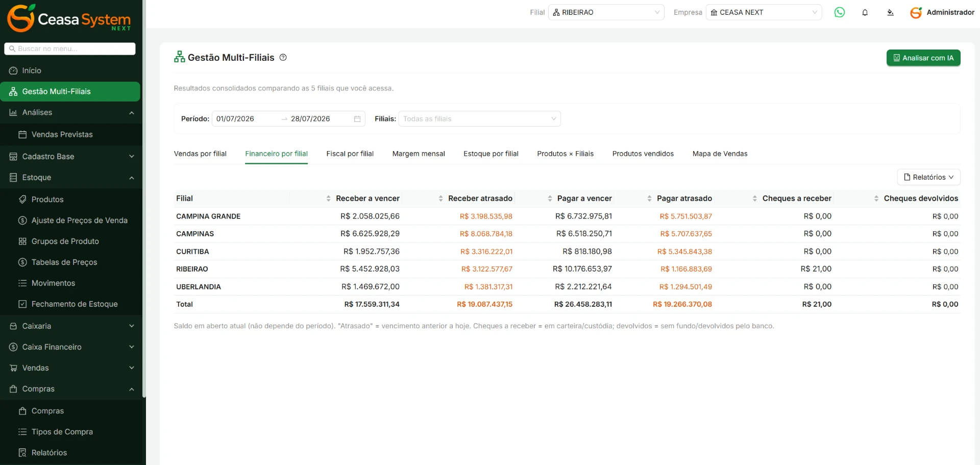Open WhatsApp icon in top bar
This screenshot has width=980, height=465.
(839, 12)
